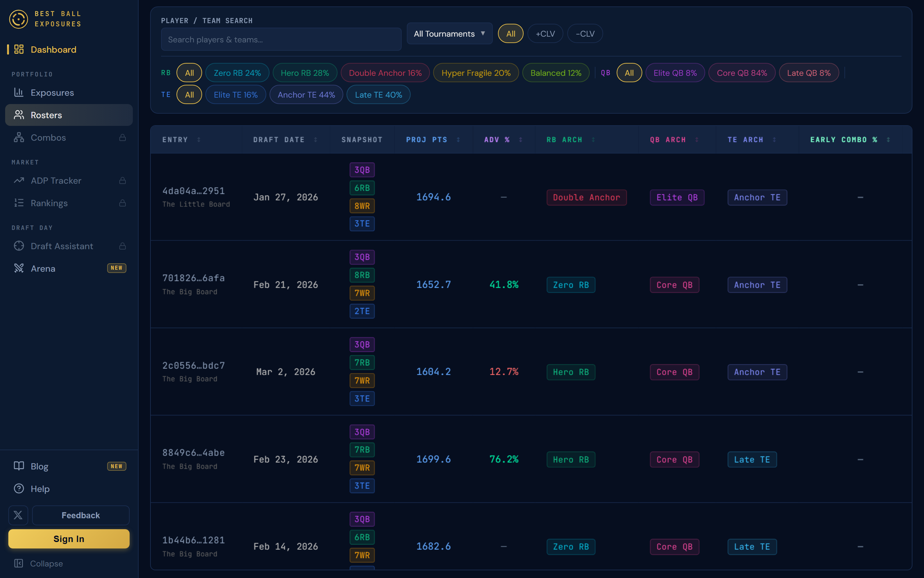Image resolution: width=924 pixels, height=578 pixels.
Task: Click the lock icon beside Combos
Action: (x=123, y=137)
